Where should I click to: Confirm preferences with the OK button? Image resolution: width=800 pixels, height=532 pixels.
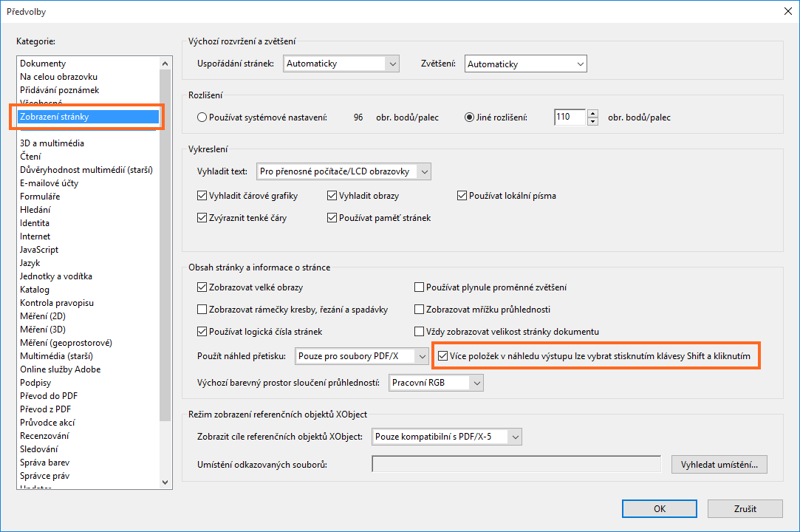660,508
